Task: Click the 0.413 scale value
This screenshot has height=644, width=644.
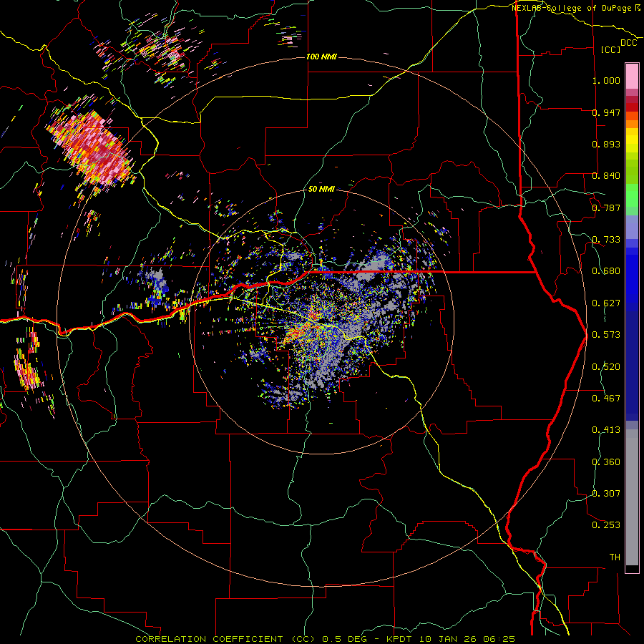Action: tap(606, 430)
